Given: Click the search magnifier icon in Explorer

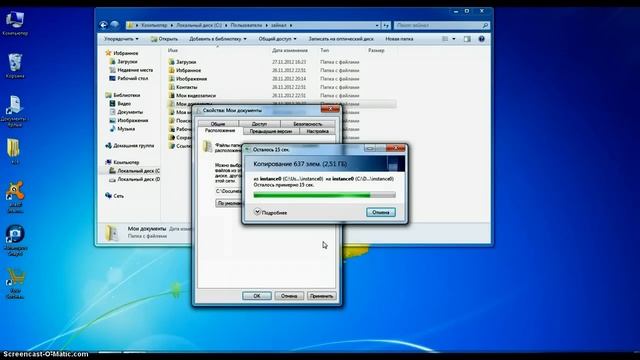Looking at the screenshot, I should tap(485, 25).
